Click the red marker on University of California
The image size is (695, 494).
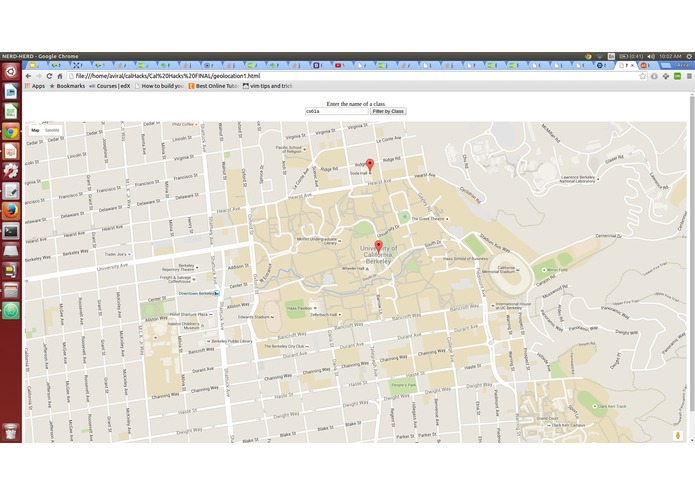click(x=378, y=246)
